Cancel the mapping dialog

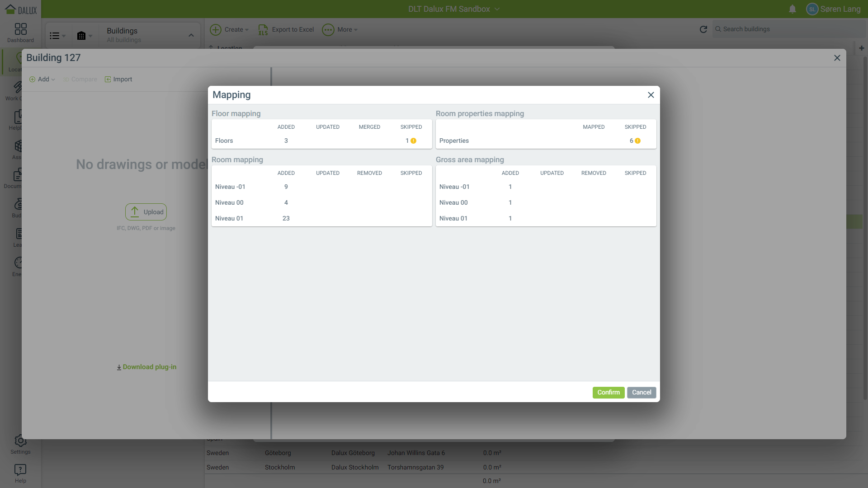click(641, 392)
